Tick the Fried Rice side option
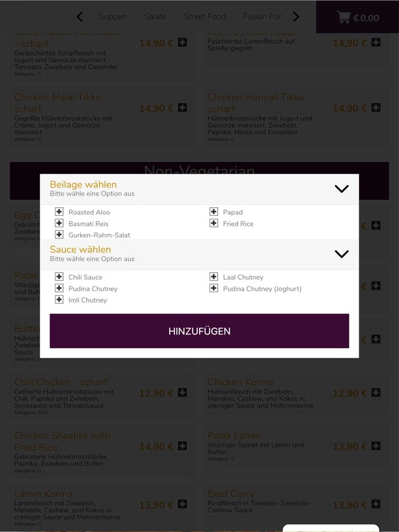This screenshot has width=399, height=532. (214, 223)
